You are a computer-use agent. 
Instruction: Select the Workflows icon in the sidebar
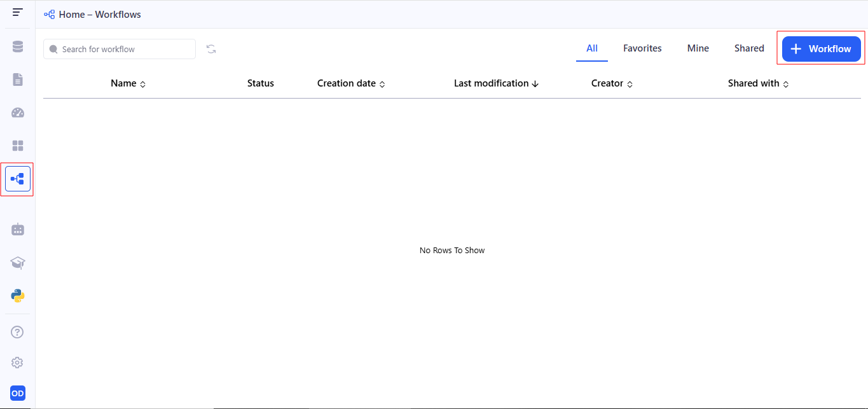pyautogui.click(x=18, y=179)
